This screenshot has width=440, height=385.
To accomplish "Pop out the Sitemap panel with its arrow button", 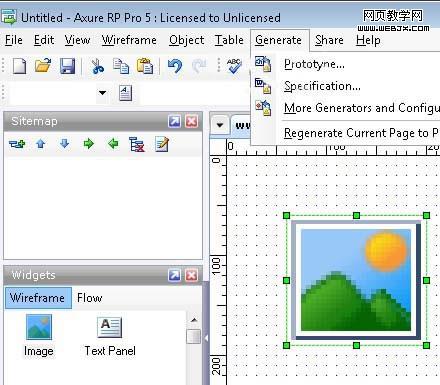I will tap(174, 121).
